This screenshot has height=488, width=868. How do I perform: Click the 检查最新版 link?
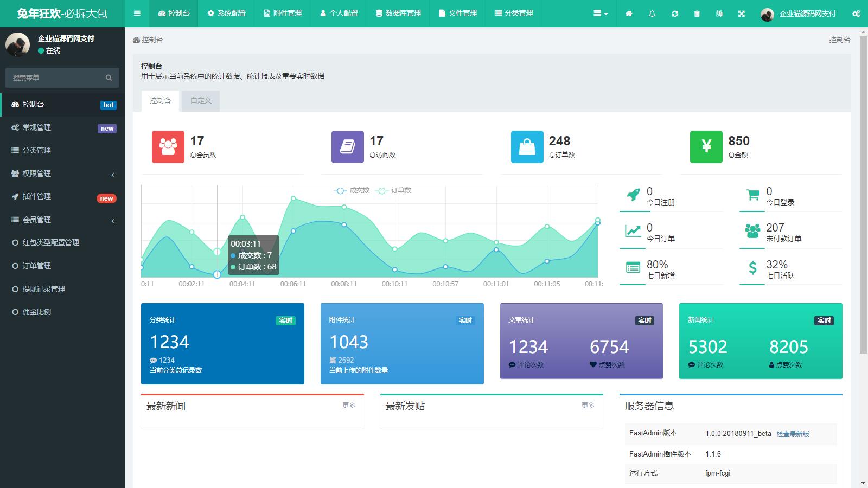793,434
